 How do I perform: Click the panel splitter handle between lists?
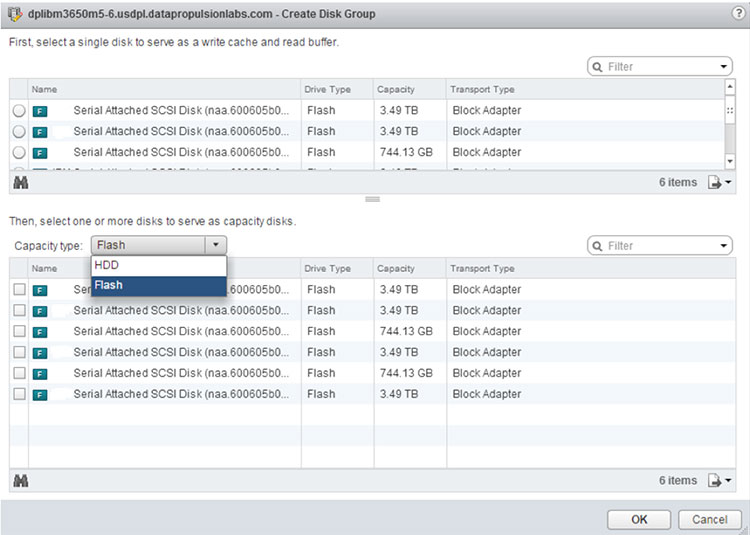click(373, 200)
